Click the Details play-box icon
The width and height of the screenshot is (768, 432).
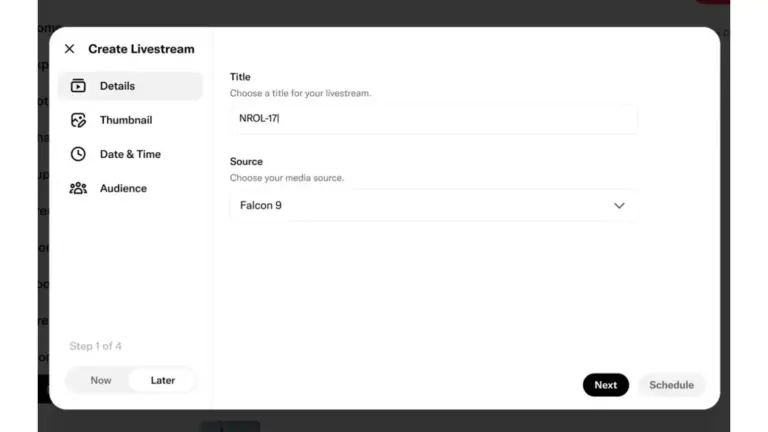click(x=78, y=86)
